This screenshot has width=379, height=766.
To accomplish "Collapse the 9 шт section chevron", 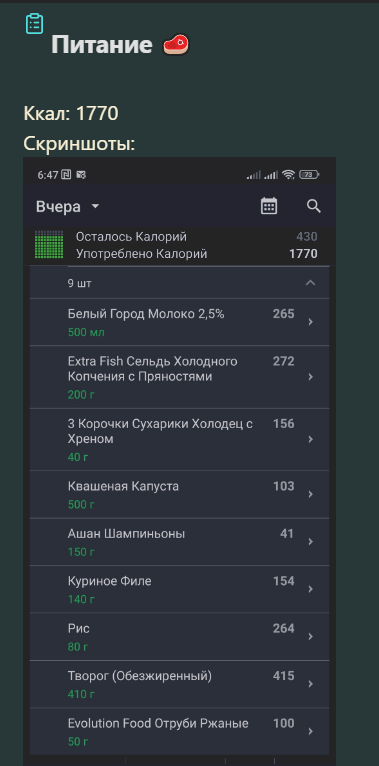I will pos(310,283).
